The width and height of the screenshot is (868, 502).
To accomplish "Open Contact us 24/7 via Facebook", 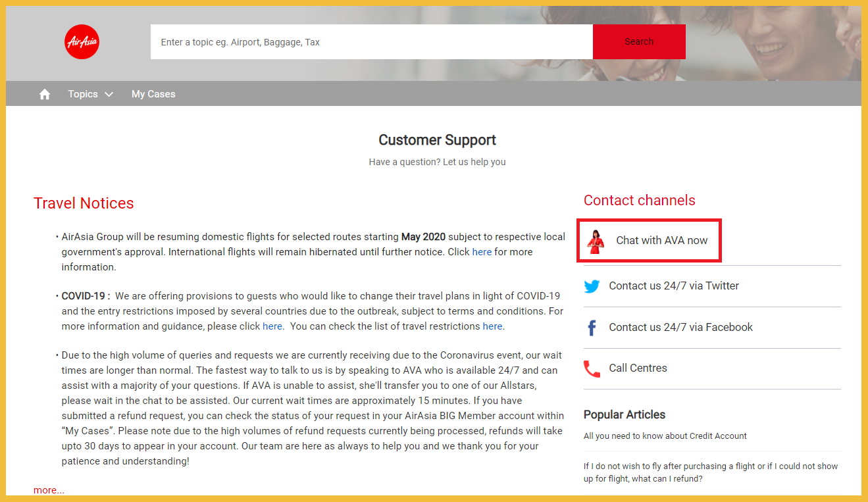I will tap(680, 327).
